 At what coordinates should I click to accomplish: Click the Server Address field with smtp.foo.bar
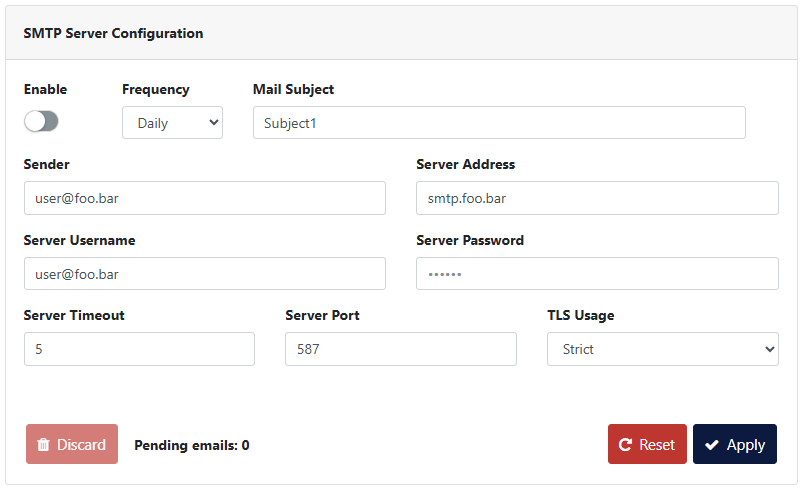click(x=597, y=198)
